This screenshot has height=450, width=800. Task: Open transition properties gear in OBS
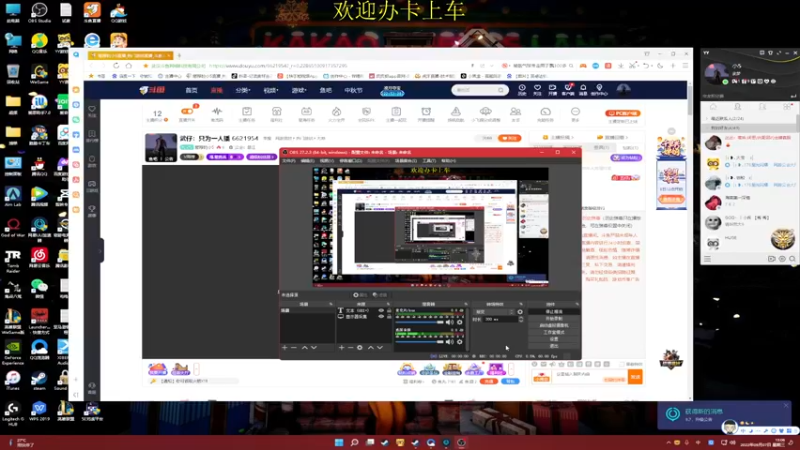[520, 312]
